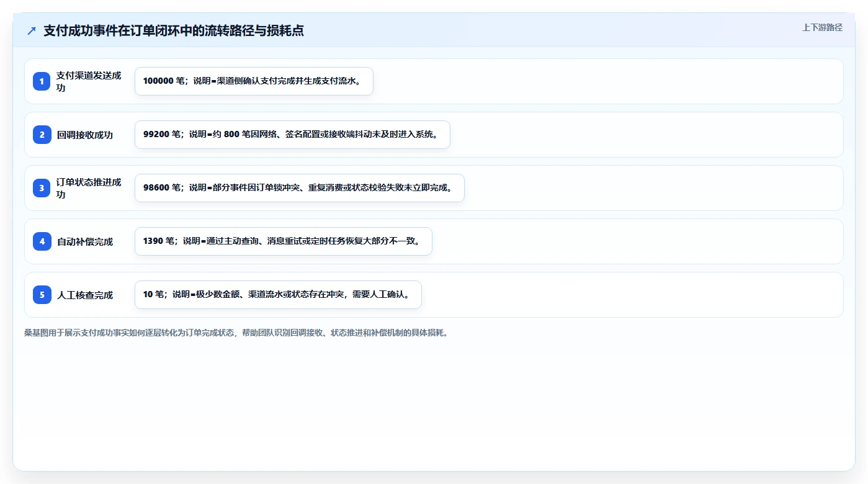This screenshot has width=868, height=484.
Task: Click the 回调接收成功 step label
Action: click(85, 135)
